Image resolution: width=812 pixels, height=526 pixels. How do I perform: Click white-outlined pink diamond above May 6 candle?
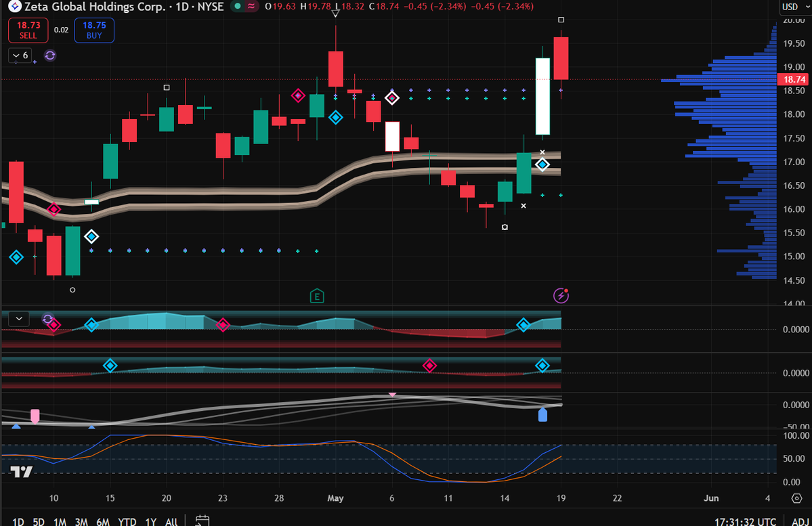pos(392,98)
